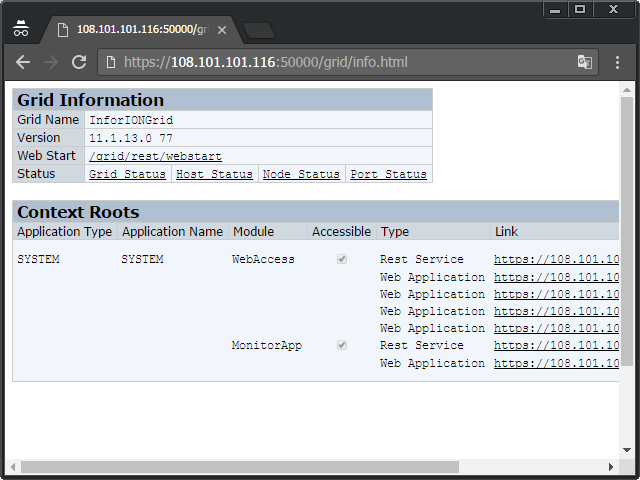Screen dimensions: 640x480
Task: Open the Grid Status link
Action: (x=127, y=174)
